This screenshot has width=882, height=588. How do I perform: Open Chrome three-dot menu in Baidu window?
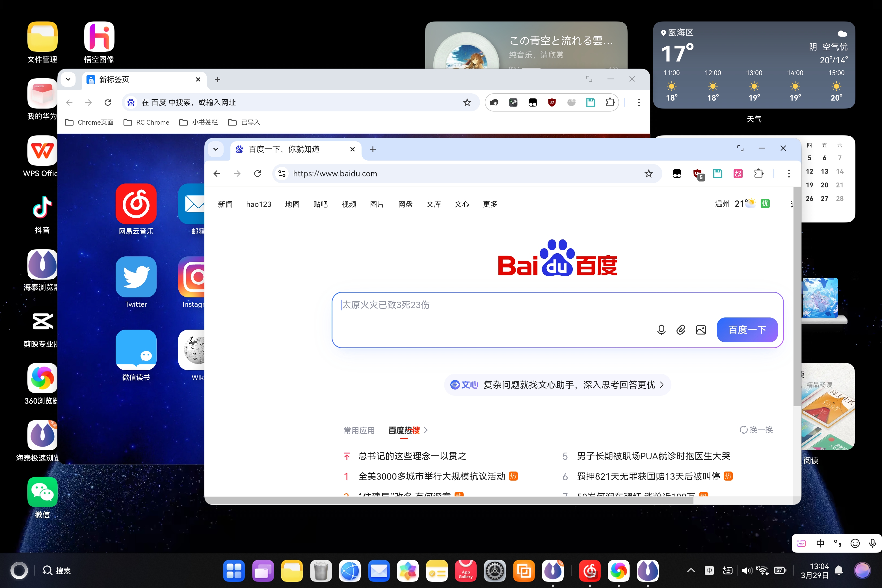(789, 174)
